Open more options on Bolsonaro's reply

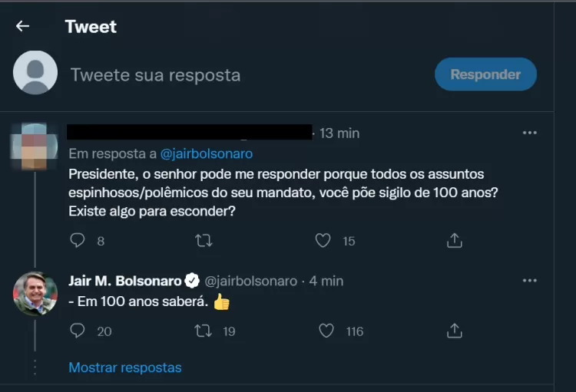[529, 281]
